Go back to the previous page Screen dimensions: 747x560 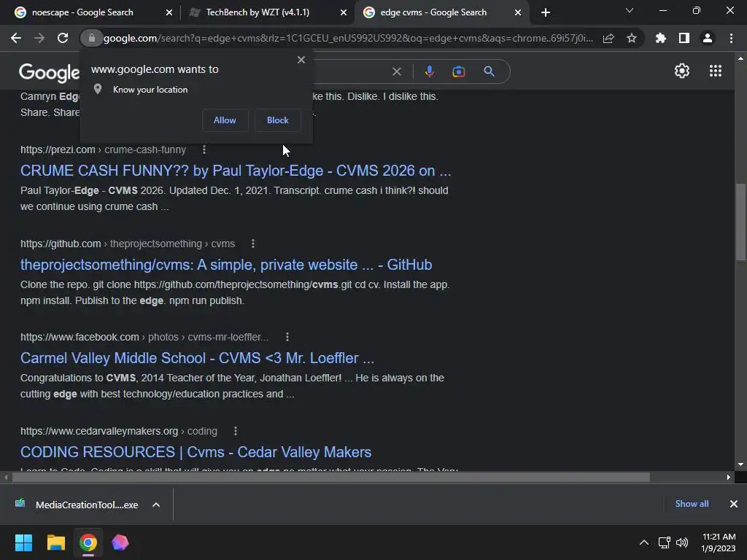coord(16,38)
